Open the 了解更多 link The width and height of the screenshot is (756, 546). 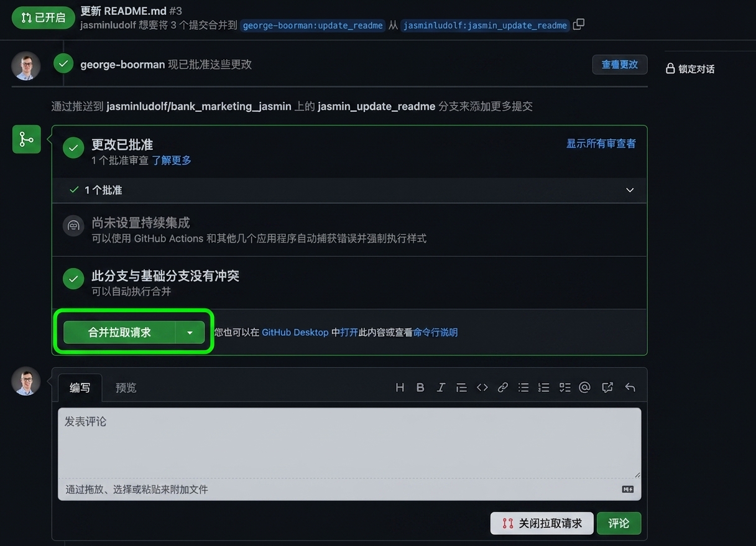tap(172, 160)
